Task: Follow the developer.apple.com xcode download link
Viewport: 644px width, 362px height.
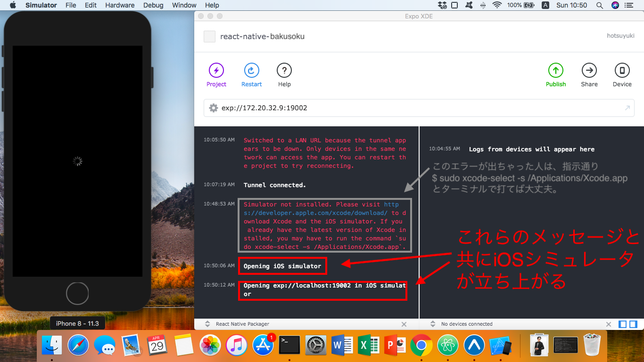Action: coord(321,209)
